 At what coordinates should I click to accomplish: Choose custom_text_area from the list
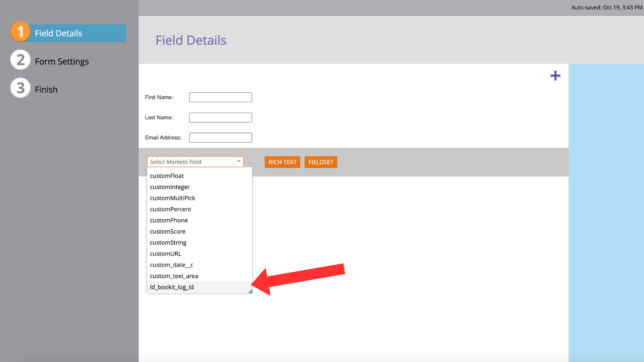(174, 276)
